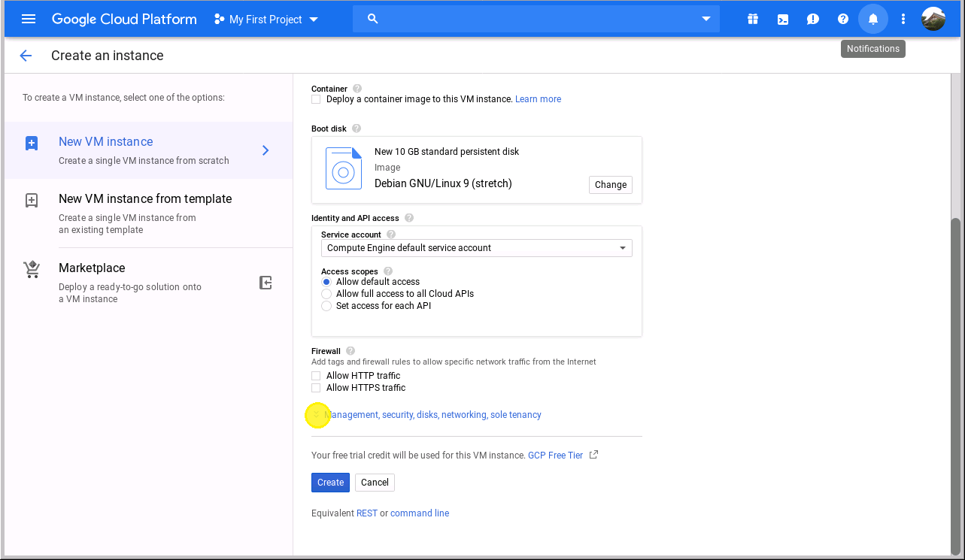Click the New VM instance icon

[32, 144]
